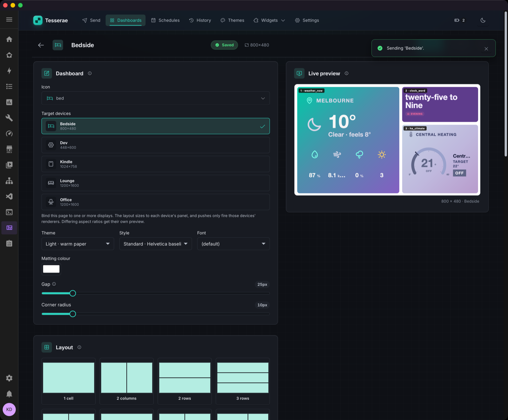
Task: Open the History tab
Action: coord(200,20)
